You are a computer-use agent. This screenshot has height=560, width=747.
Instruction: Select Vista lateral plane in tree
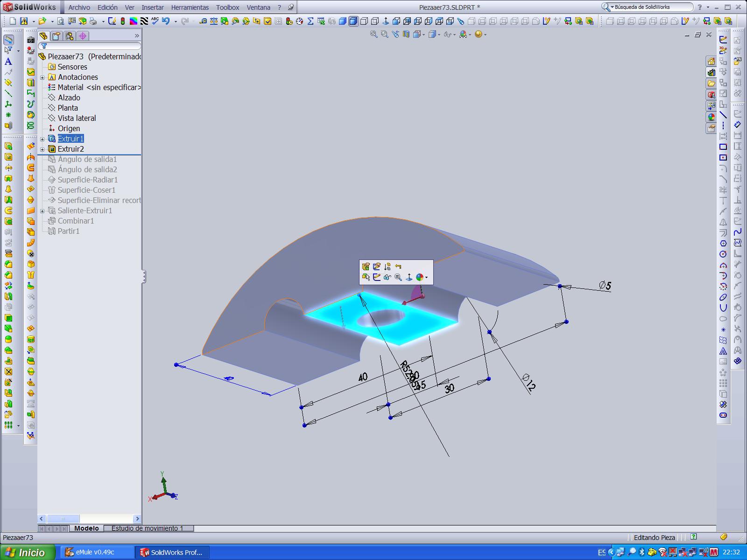77,118
